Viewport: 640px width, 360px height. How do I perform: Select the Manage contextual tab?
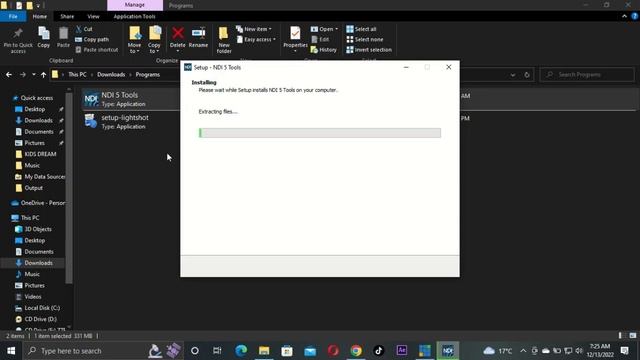click(x=135, y=5)
